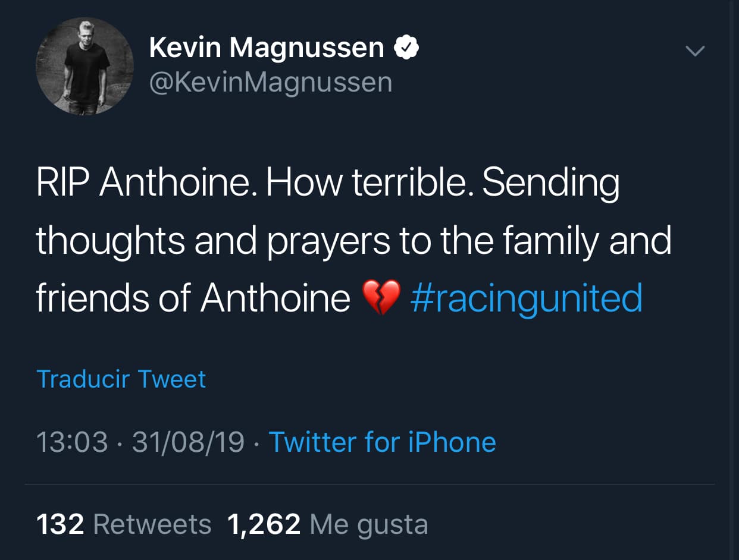Viewport: 739px width, 560px height.
Task: Go to the @KevinMagnussen handle
Action: 271,82
